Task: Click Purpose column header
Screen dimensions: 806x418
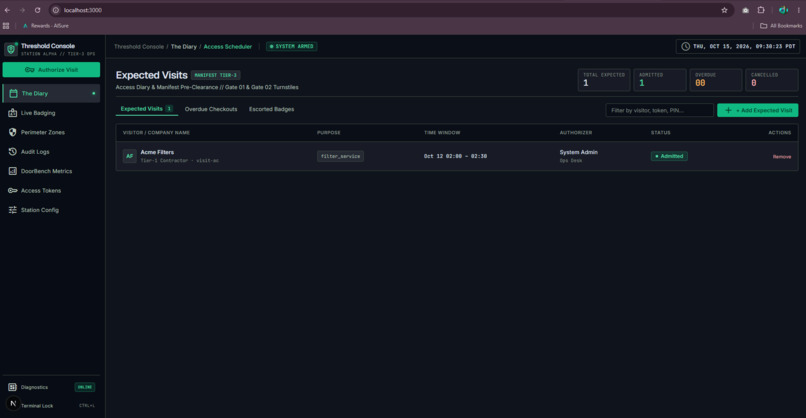Action: (x=328, y=133)
